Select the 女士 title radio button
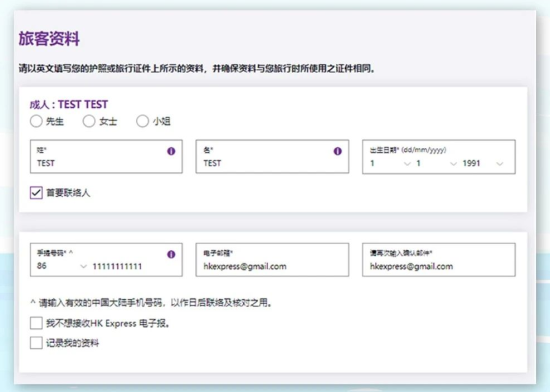The image size is (550, 392). tap(89, 121)
